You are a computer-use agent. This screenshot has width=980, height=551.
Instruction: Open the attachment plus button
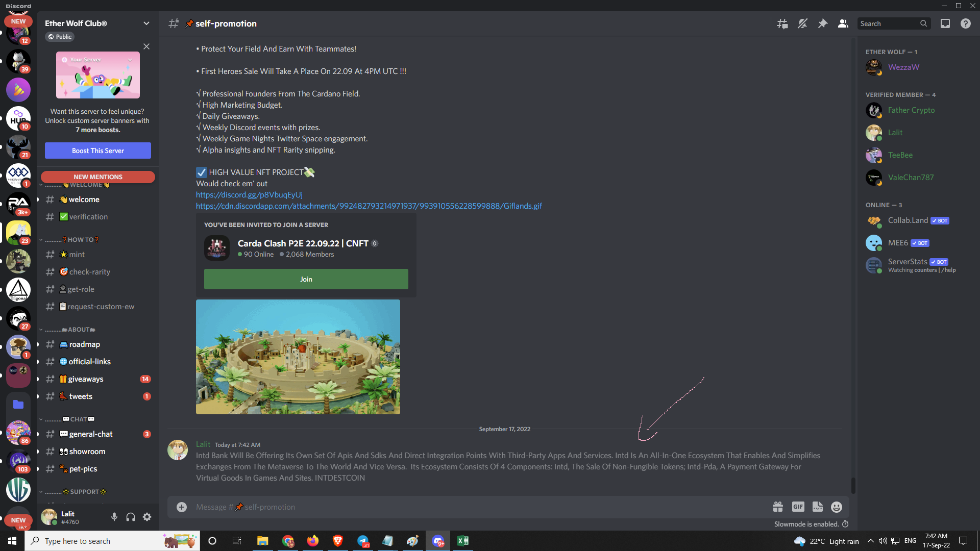pos(182,507)
